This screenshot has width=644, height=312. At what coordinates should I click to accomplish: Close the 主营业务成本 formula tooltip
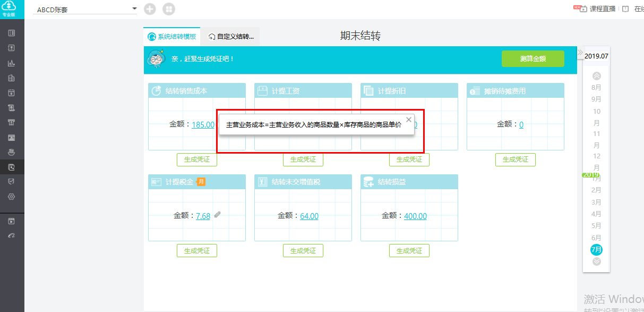pos(408,120)
